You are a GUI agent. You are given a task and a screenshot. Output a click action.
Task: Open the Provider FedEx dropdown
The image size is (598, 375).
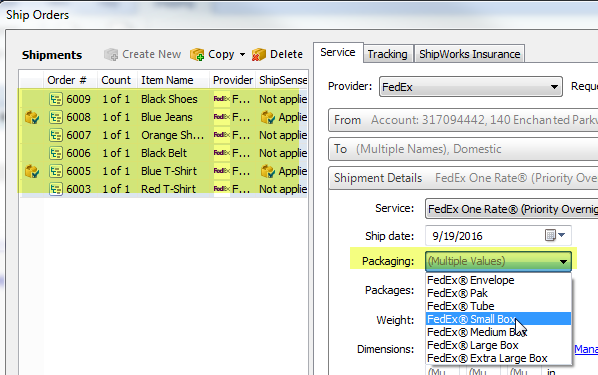471,87
